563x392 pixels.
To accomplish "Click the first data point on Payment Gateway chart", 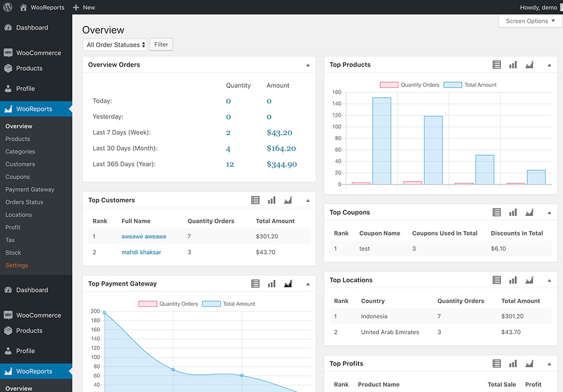I will (x=104, y=313).
